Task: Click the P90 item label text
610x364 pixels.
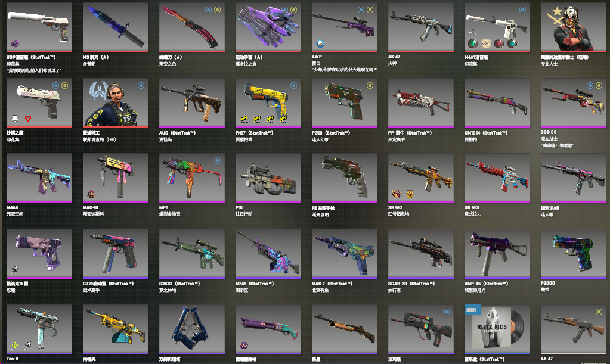Action: click(x=240, y=207)
